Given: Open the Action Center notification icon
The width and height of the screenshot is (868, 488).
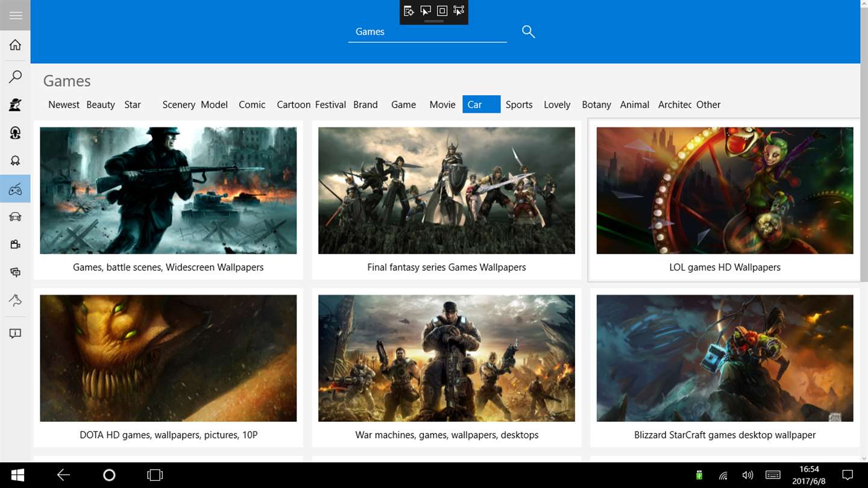Looking at the screenshot, I should coord(847,475).
